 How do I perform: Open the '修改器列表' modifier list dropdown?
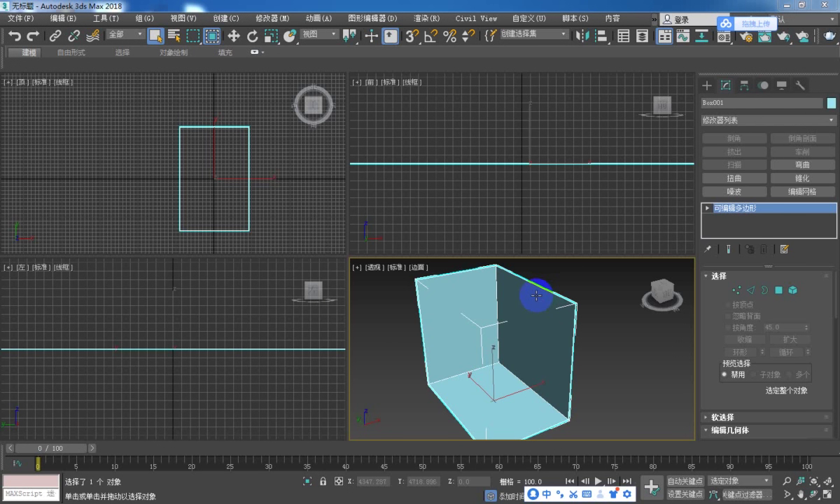click(768, 120)
